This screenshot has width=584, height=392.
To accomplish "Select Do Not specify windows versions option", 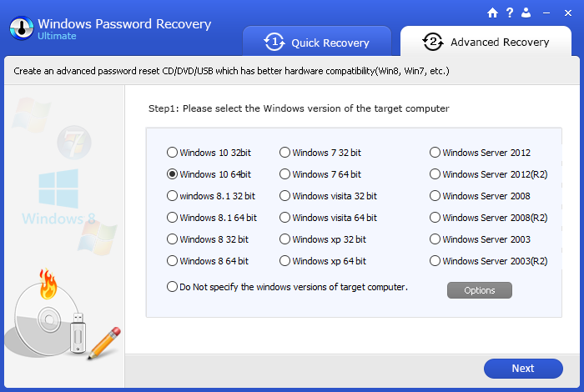I will pos(287,287).
